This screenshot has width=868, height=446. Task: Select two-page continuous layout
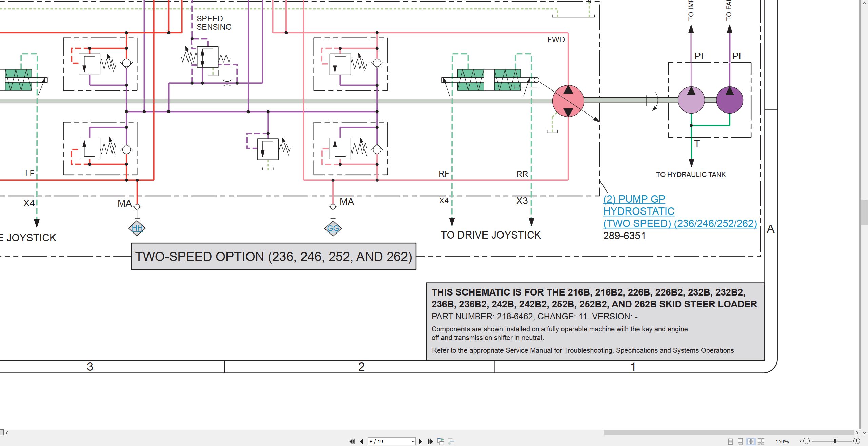pyautogui.click(x=761, y=441)
